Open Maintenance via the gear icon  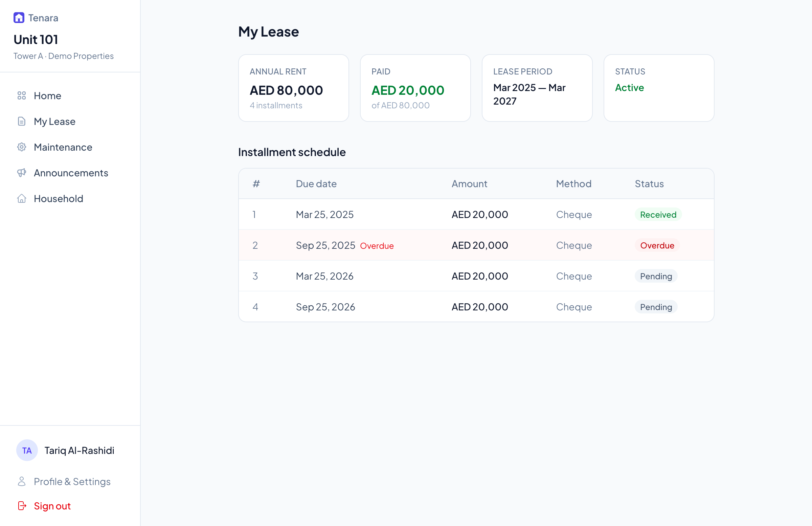click(x=22, y=147)
